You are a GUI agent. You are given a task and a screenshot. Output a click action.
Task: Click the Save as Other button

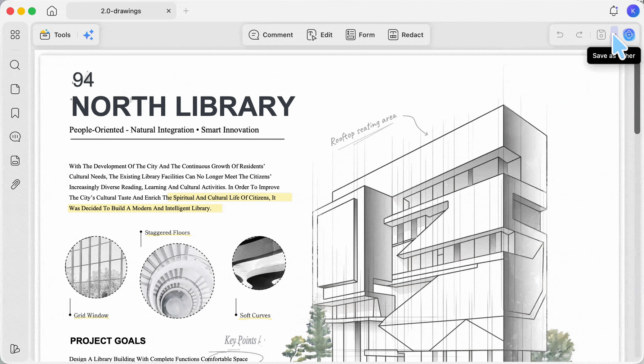(x=614, y=35)
